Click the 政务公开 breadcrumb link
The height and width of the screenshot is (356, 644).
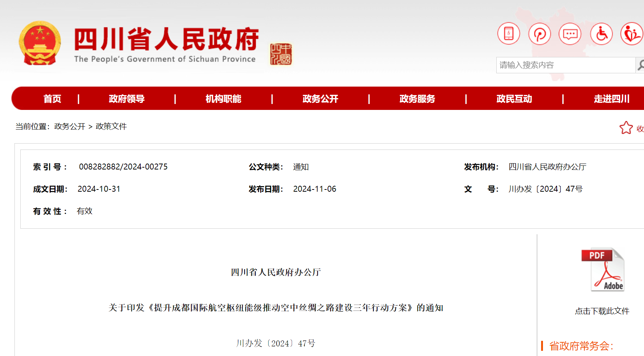click(70, 127)
